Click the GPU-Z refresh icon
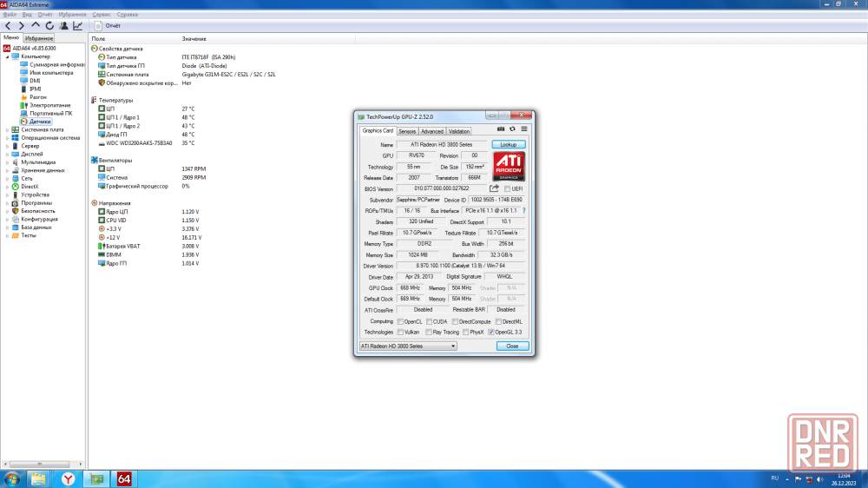Viewport: 868px width, 488px height. pyautogui.click(x=512, y=129)
